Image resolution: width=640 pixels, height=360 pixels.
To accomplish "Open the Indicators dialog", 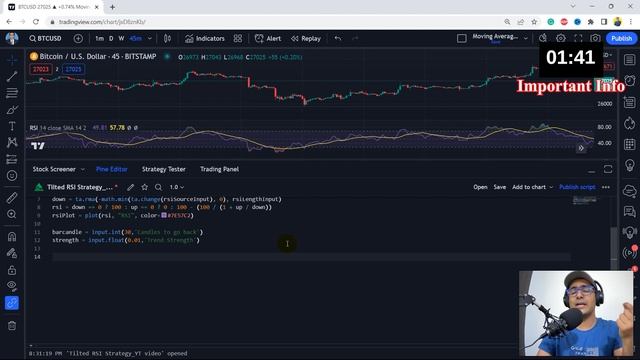I will click(x=205, y=38).
